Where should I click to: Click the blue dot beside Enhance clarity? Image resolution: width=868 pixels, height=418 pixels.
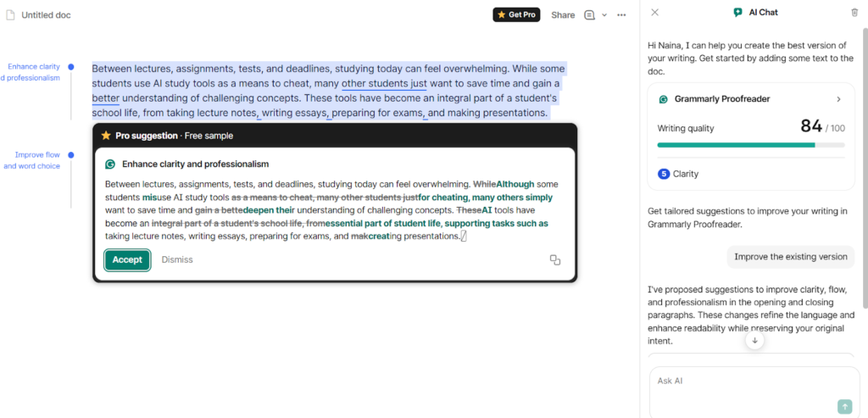(71, 67)
